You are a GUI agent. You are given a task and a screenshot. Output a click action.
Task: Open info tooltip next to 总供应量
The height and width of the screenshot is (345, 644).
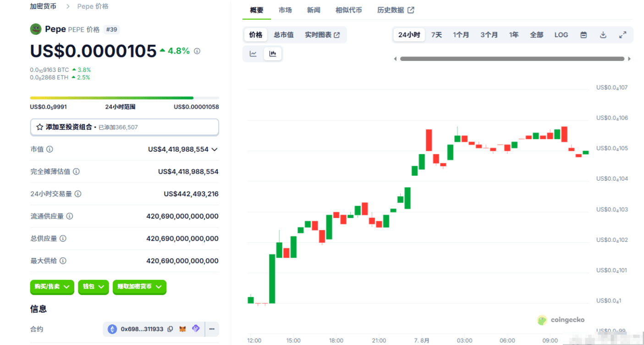tap(63, 238)
